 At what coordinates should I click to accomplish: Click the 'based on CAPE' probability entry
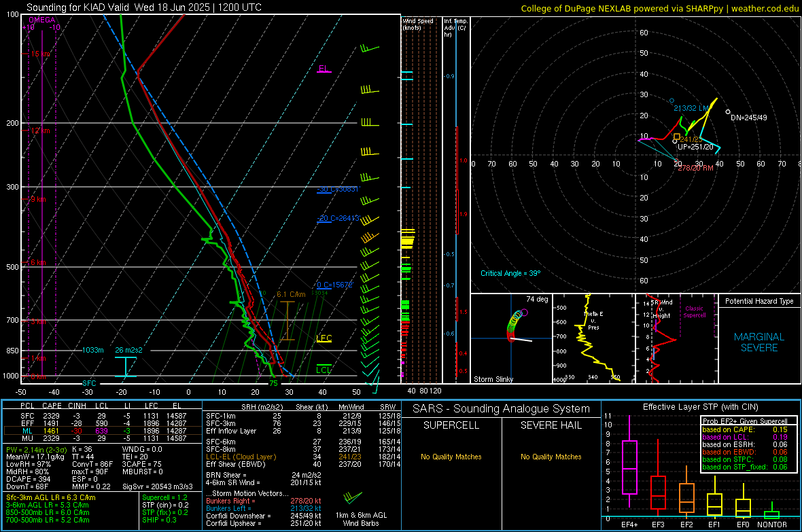coord(744,429)
